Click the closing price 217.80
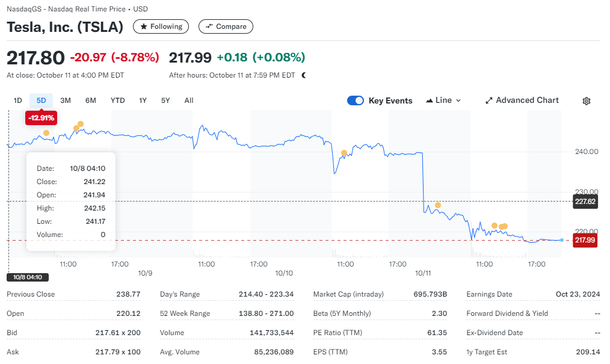 (35, 58)
